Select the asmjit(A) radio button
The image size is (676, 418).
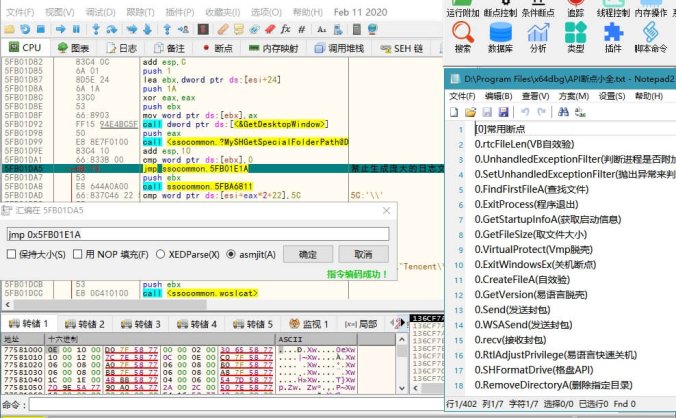click(x=231, y=254)
